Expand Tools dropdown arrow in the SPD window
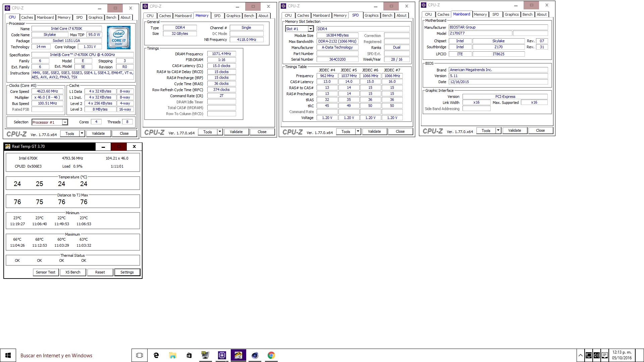 point(358,131)
